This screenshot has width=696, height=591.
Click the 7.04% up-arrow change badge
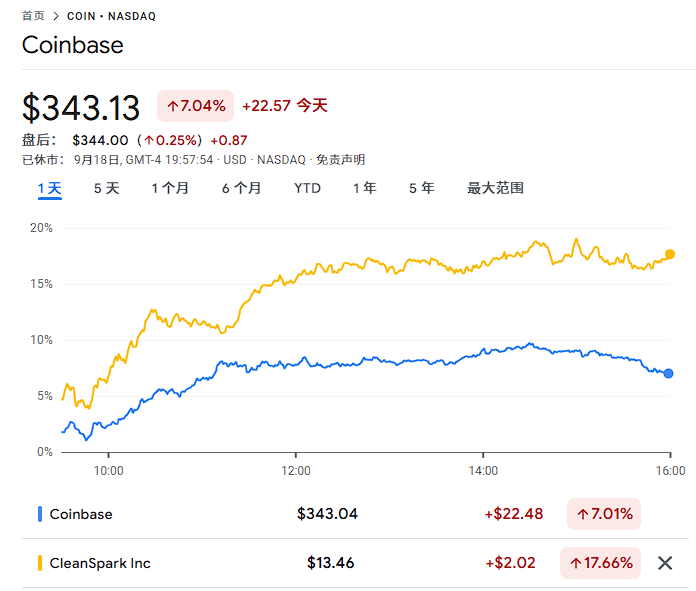pyautogui.click(x=195, y=105)
